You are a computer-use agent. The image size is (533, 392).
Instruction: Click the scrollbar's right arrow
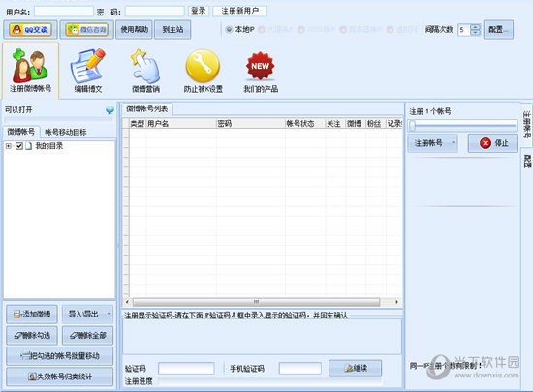tap(396, 302)
